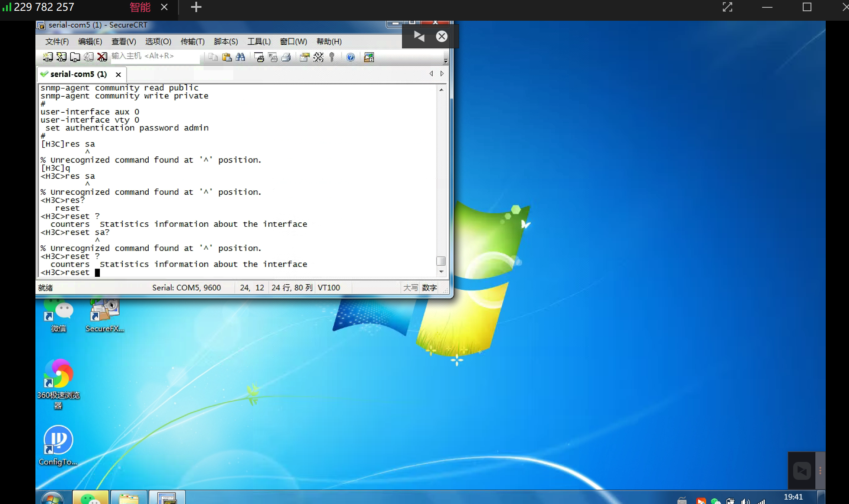
Task: Open the 脚本(S) menu
Action: click(226, 41)
